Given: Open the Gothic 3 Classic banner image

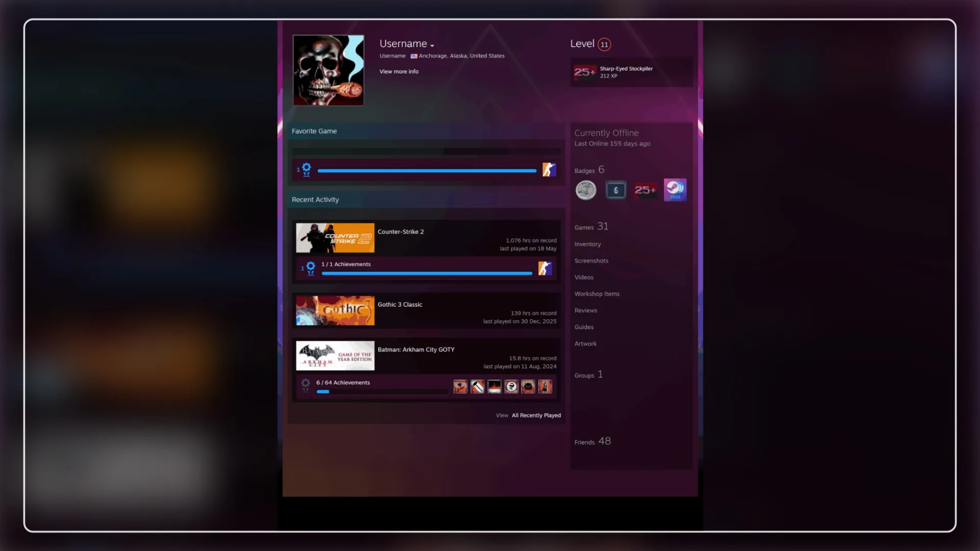Looking at the screenshot, I should click(x=335, y=311).
